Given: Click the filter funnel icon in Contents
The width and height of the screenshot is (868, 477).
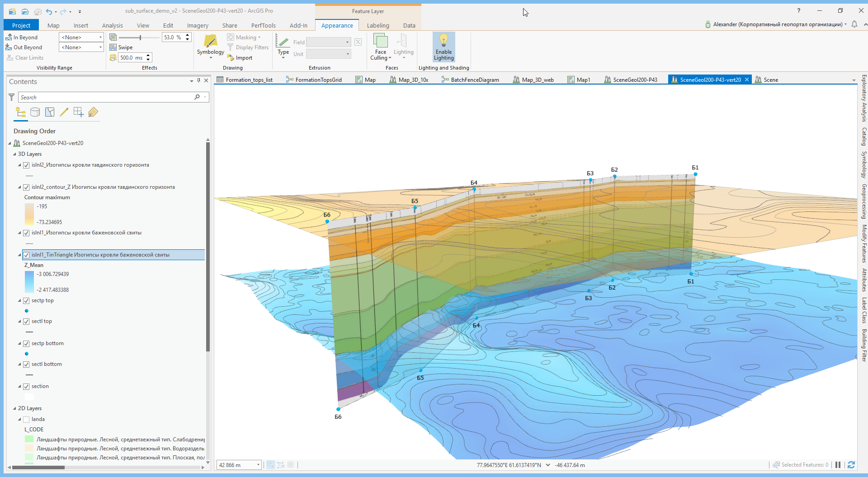Looking at the screenshot, I should 12,97.
